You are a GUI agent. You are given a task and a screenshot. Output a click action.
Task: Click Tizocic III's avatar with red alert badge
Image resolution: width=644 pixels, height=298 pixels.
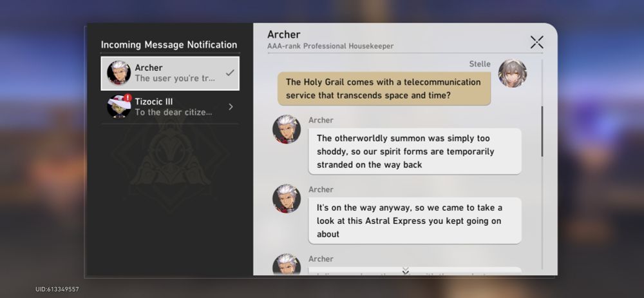[119, 106]
